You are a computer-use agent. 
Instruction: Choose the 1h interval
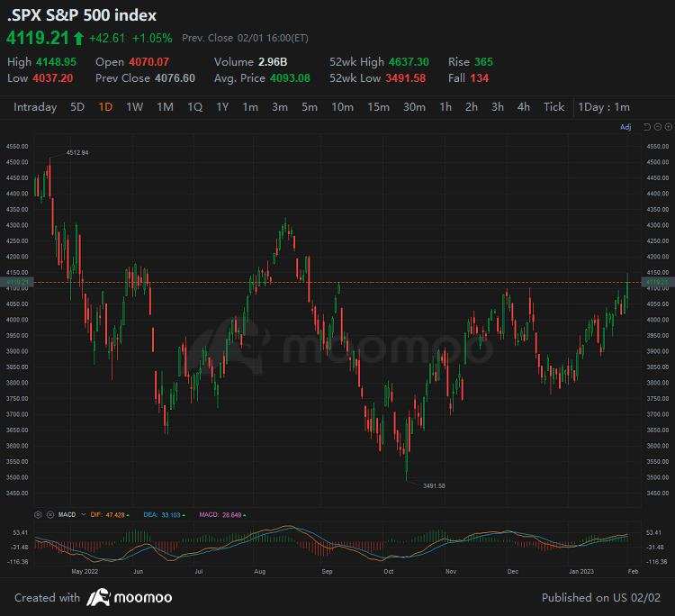pos(445,107)
